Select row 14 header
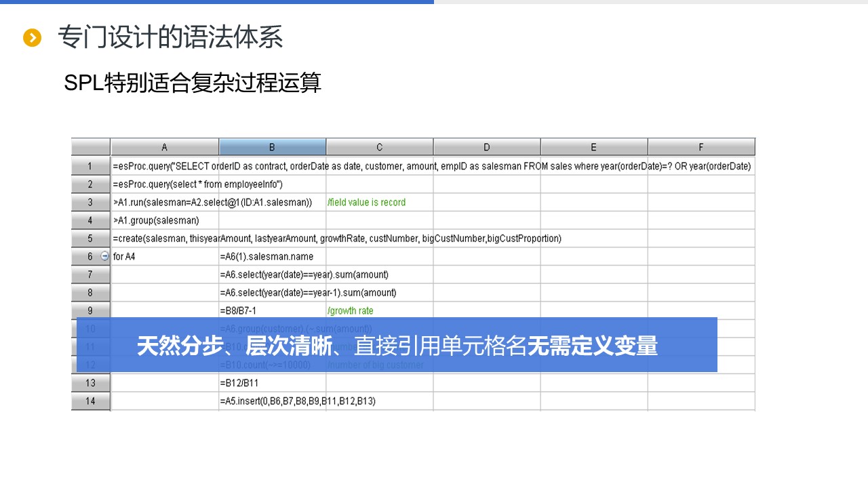 (91, 401)
